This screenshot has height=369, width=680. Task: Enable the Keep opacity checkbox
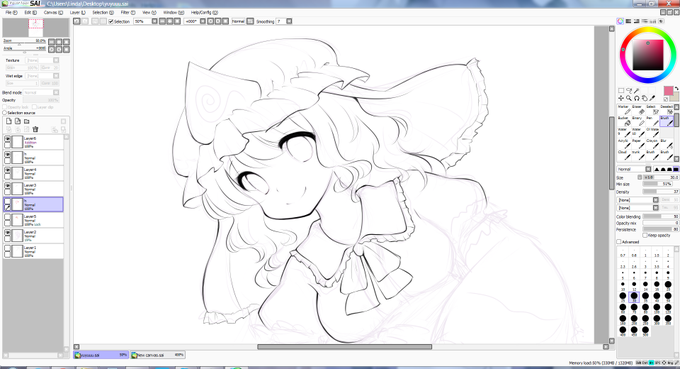coord(645,235)
